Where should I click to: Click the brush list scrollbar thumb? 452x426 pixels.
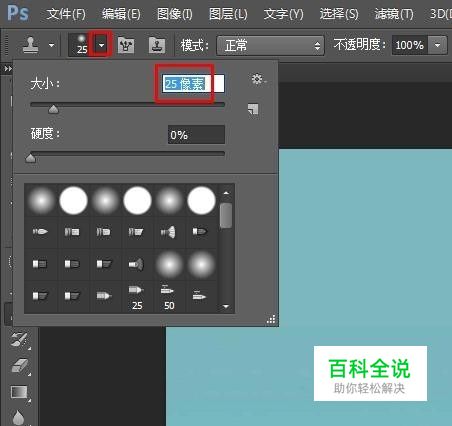coord(226,215)
